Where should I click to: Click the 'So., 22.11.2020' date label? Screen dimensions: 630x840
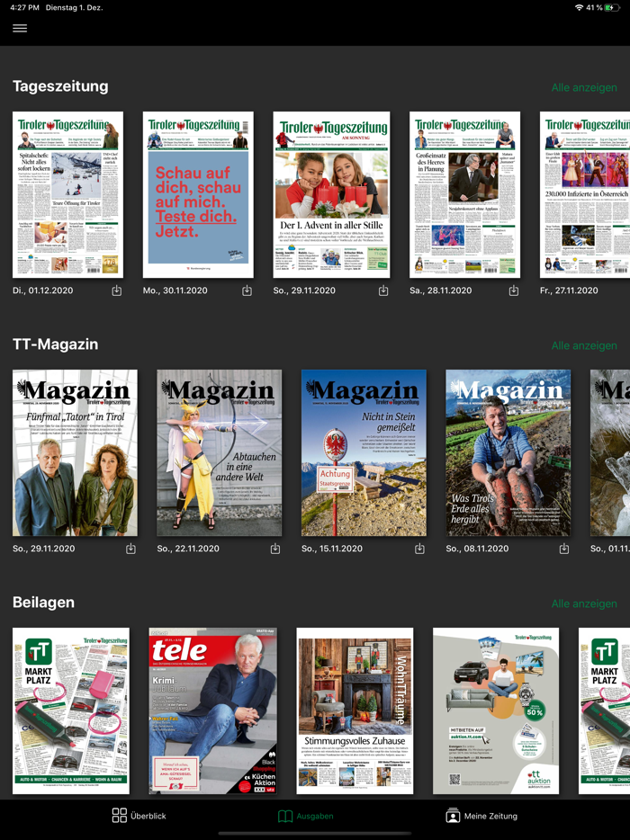click(188, 549)
